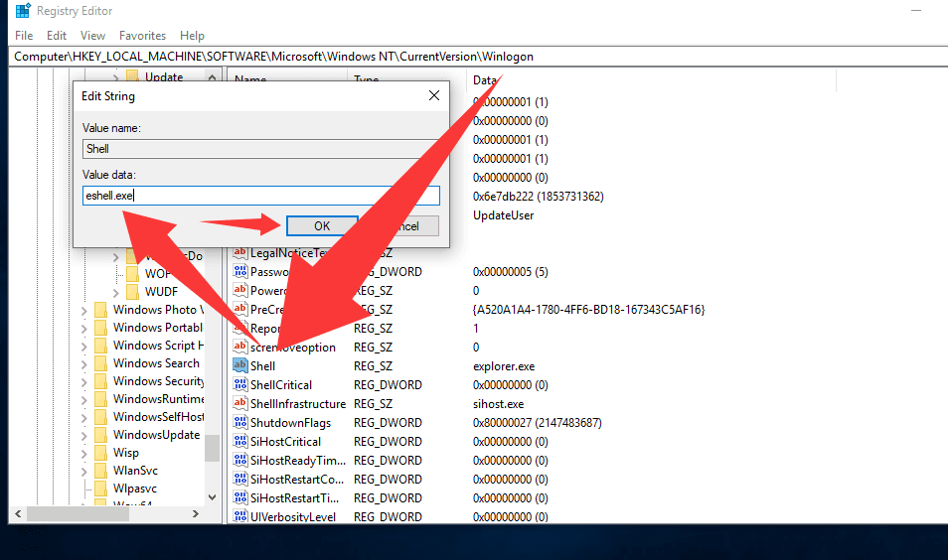Screen dimensions: 948x560
Task: Select the Windows Photo tree item
Action: pyautogui.click(x=158, y=310)
